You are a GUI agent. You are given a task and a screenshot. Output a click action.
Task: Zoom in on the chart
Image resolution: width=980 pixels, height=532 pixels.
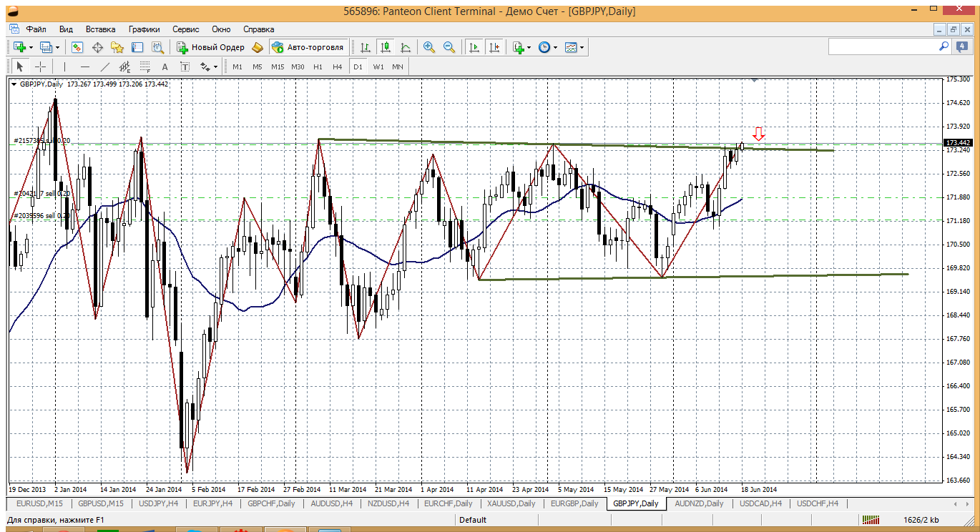coord(429,47)
